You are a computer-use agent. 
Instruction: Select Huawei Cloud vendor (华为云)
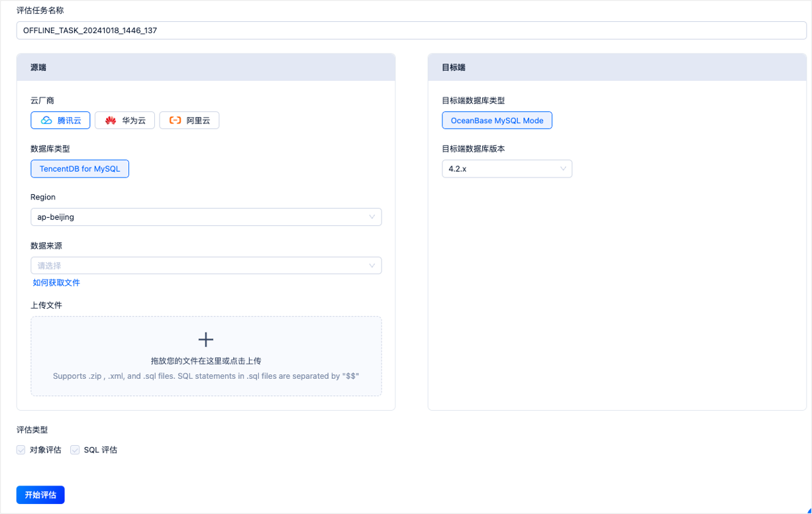point(125,121)
